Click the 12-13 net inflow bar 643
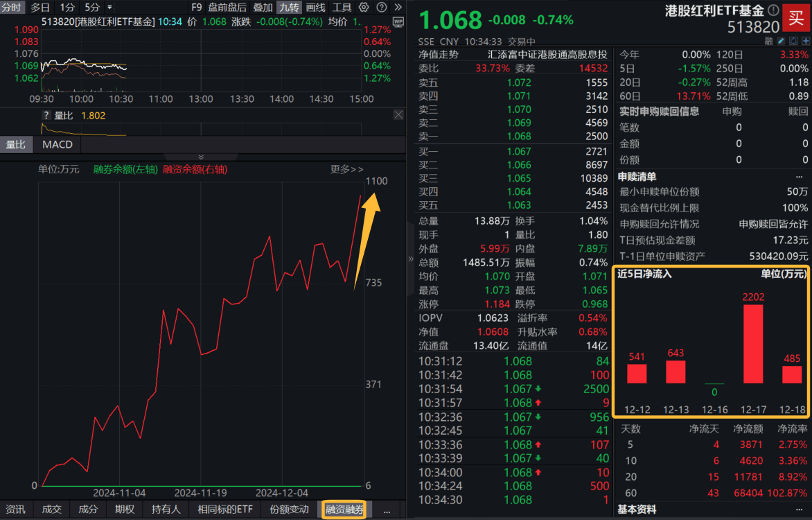This screenshot has height=520, width=812. tap(676, 372)
